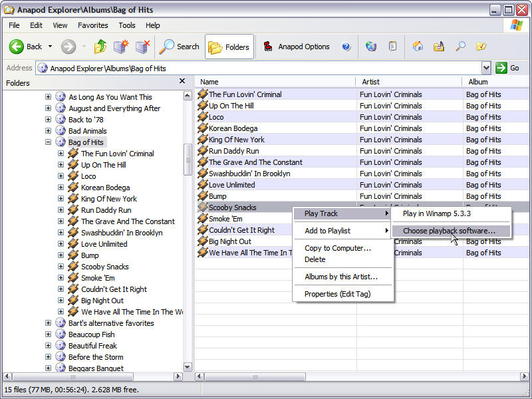The image size is (532, 399).
Task: Open the Tools menu
Action: [127, 25]
